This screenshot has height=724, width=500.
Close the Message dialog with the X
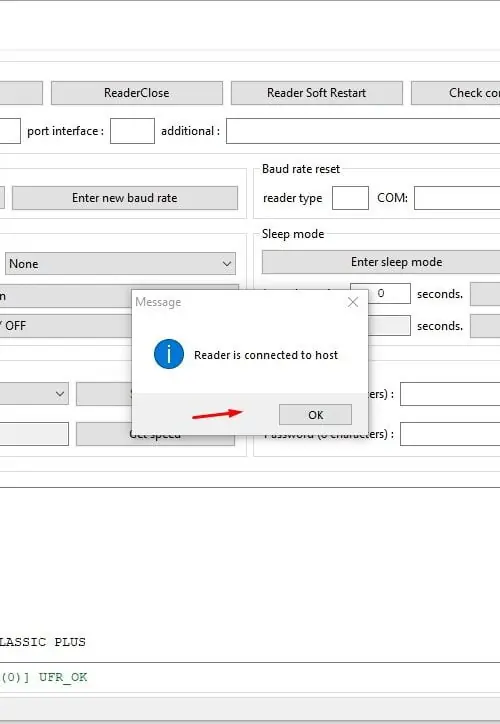tap(353, 302)
